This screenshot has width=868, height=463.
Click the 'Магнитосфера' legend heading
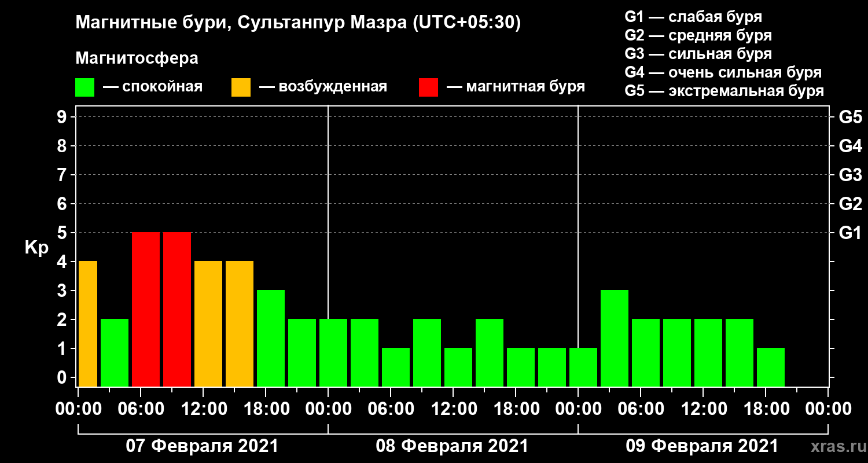click(137, 58)
